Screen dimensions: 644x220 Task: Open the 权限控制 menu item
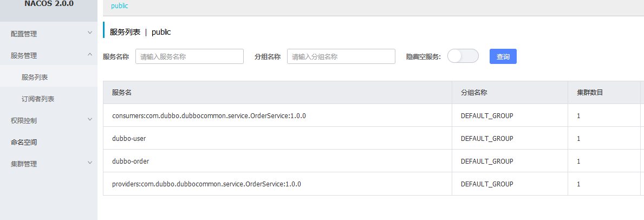click(49, 120)
